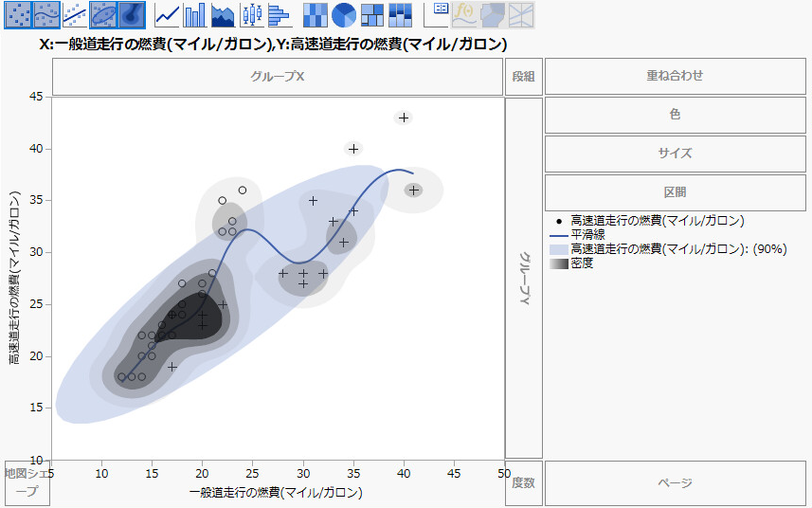Screen dimensions: 812x508
Task: Select the Mosaic plot element icon
Action: pyautogui.click(x=400, y=14)
